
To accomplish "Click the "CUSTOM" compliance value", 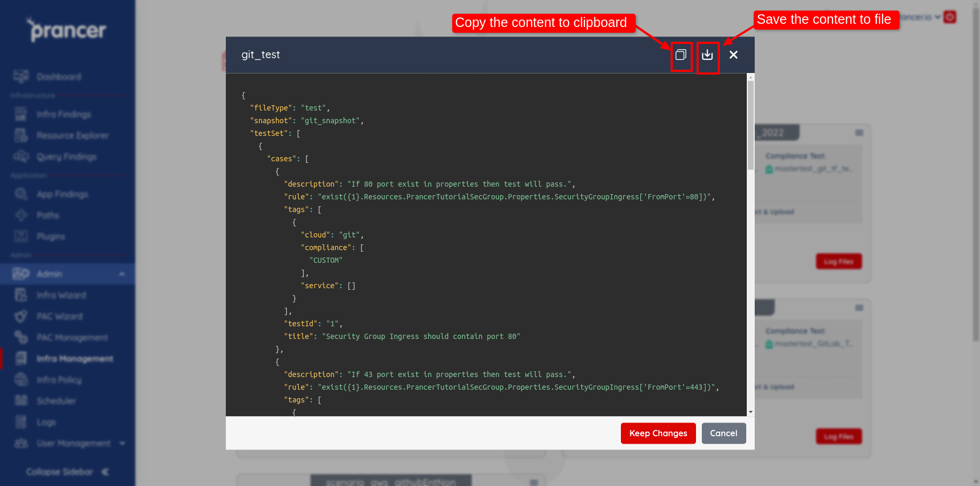I will click(326, 260).
